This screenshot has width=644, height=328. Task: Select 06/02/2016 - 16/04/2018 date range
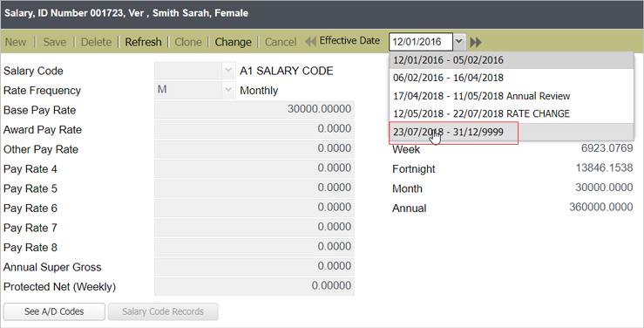pyautogui.click(x=512, y=78)
